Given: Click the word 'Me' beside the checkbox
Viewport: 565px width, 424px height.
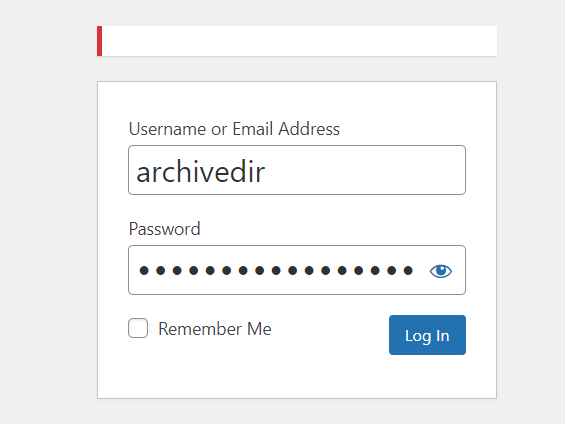Looking at the screenshot, I should (259, 329).
